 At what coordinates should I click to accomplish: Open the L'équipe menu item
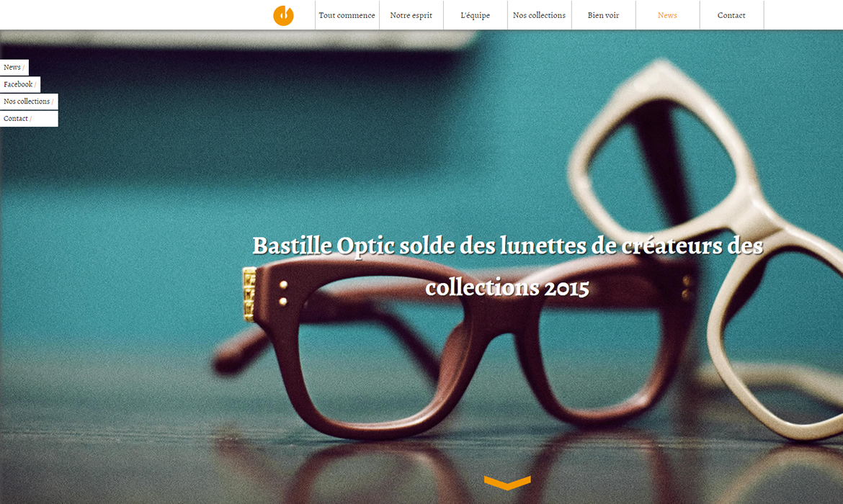476,15
